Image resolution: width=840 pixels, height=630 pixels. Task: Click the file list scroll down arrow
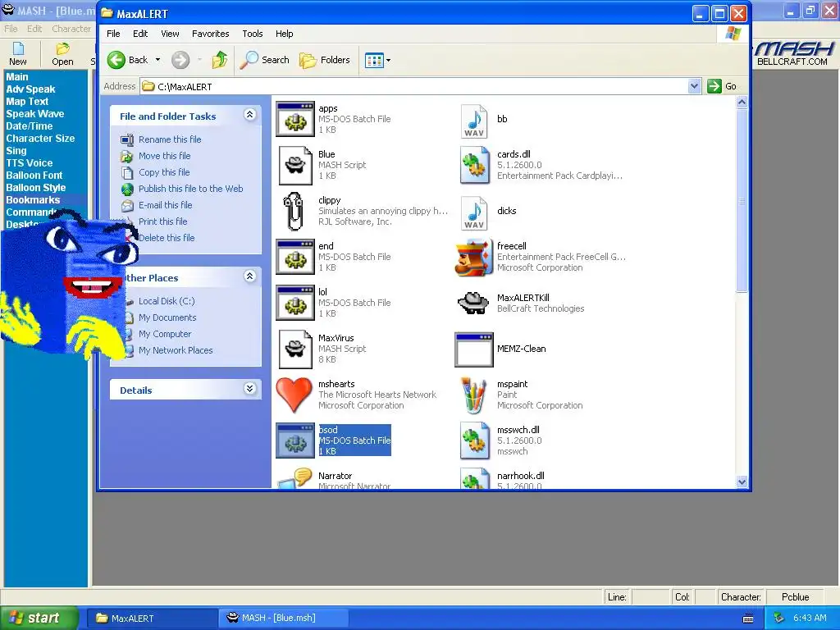[x=742, y=482]
